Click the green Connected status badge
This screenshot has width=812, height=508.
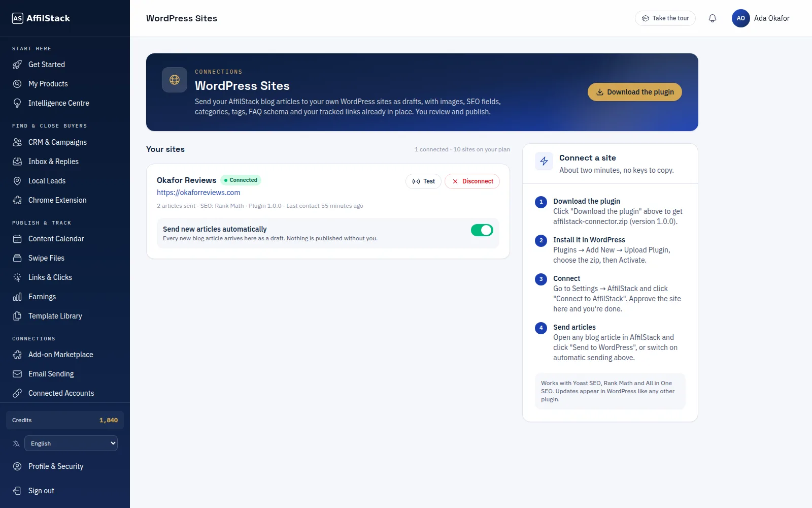tap(241, 180)
